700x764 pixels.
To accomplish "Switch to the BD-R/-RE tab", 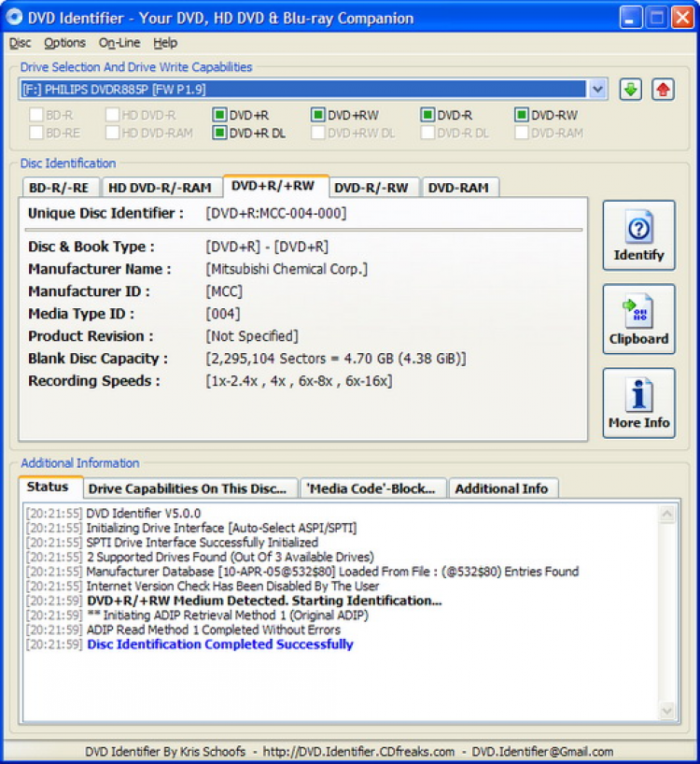I will point(60,188).
